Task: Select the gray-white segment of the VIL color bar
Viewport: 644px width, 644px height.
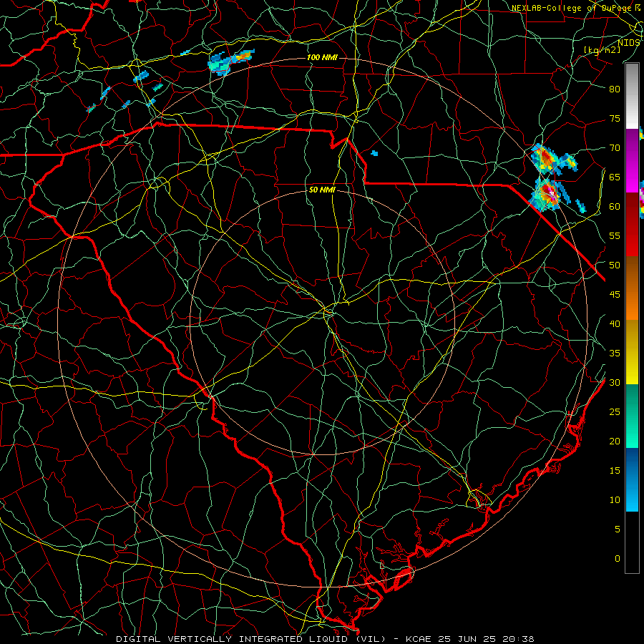Action: coord(632,96)
